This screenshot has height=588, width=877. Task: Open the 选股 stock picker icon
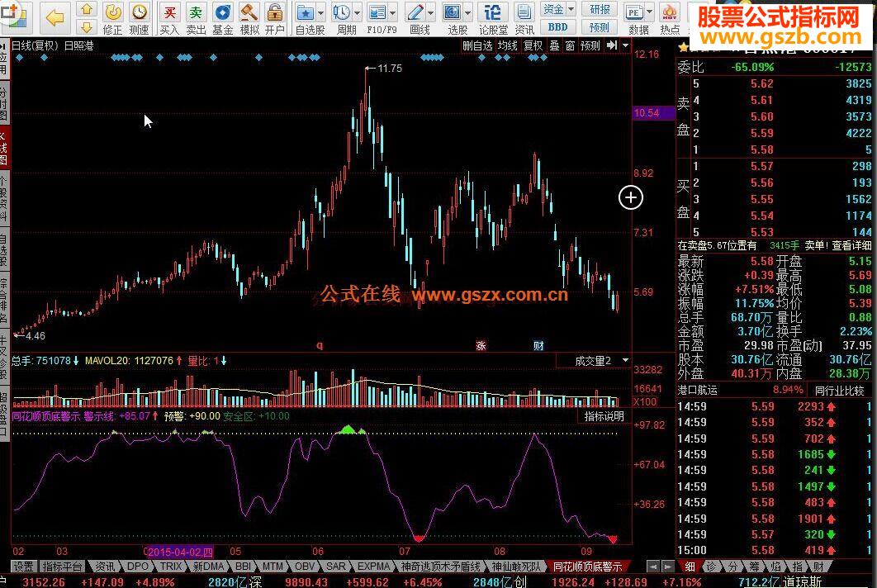point(452,12)
